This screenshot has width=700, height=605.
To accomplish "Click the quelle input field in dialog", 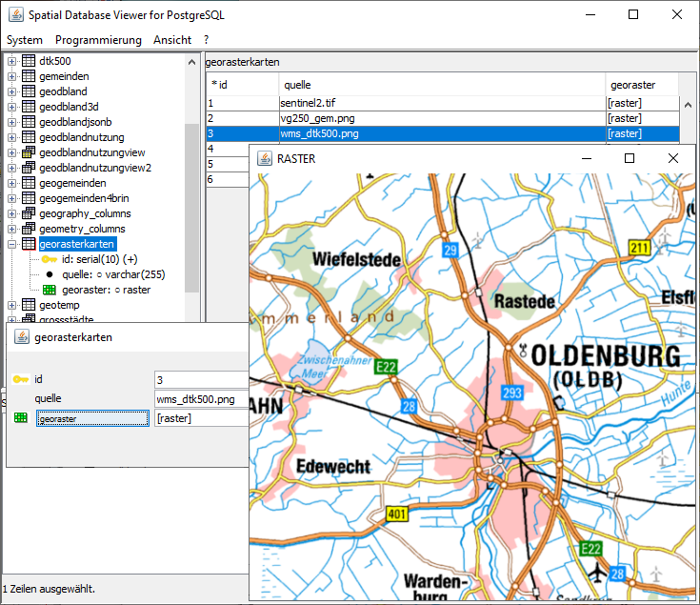I will 201,399.
